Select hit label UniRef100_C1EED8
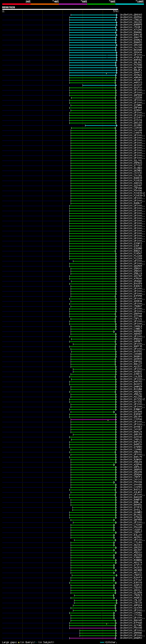The height and width of the screenshot is (644, 146). point(131,98)
